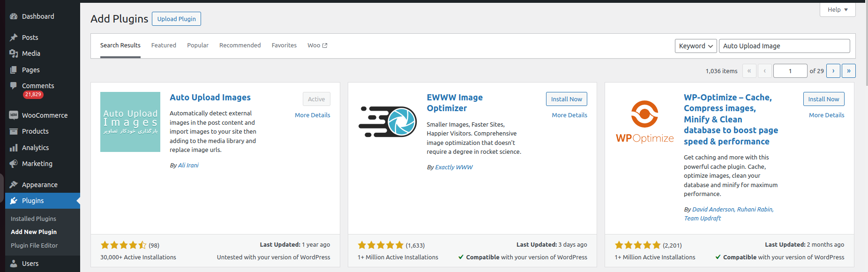Click the current page number field
This screenshot has width=868, height=272.
click(x=790, y=71)
